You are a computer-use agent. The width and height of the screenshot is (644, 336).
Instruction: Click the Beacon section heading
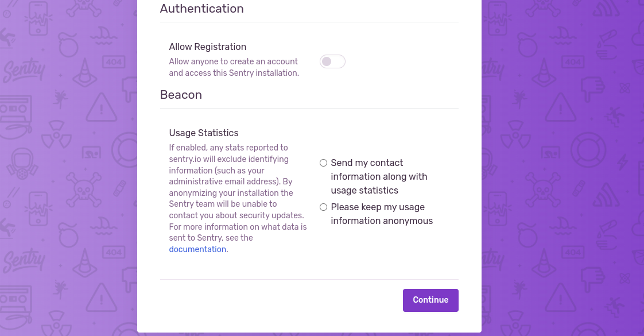tap(181, 95)
